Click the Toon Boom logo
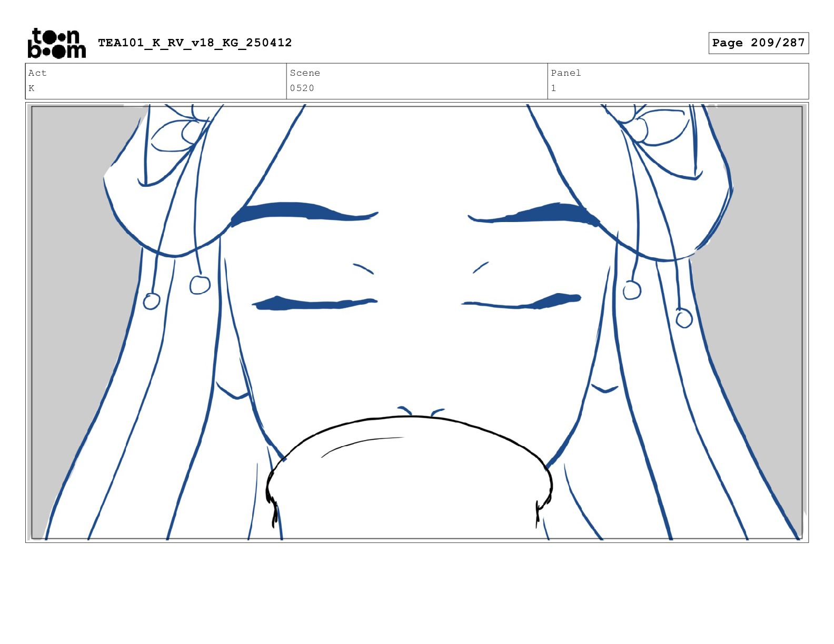 tap(56, 43)
